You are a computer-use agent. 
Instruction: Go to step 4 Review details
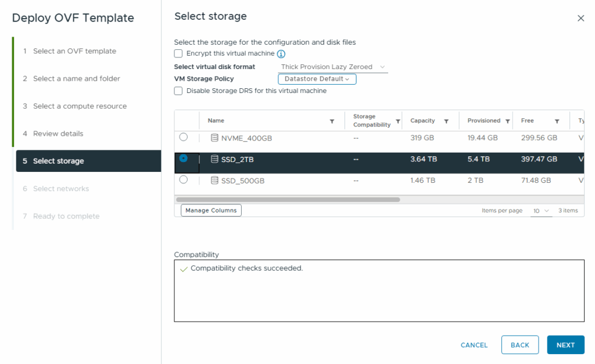coord(58,134)
